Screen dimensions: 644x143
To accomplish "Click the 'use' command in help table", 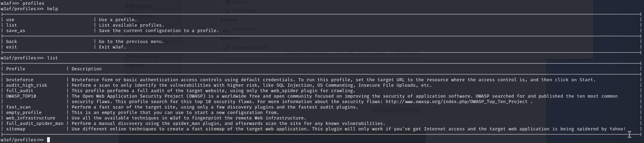I will click(10, 20).
